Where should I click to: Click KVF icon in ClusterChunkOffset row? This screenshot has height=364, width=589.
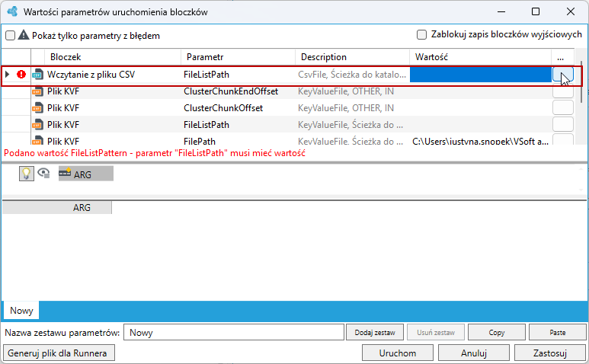point(37,108)
